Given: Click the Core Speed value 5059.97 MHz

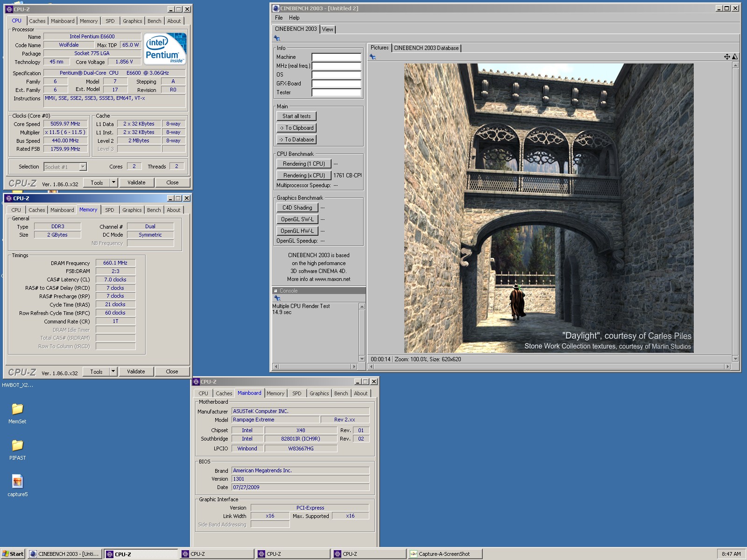Looking at the screenshot, I should coord(65,124).
